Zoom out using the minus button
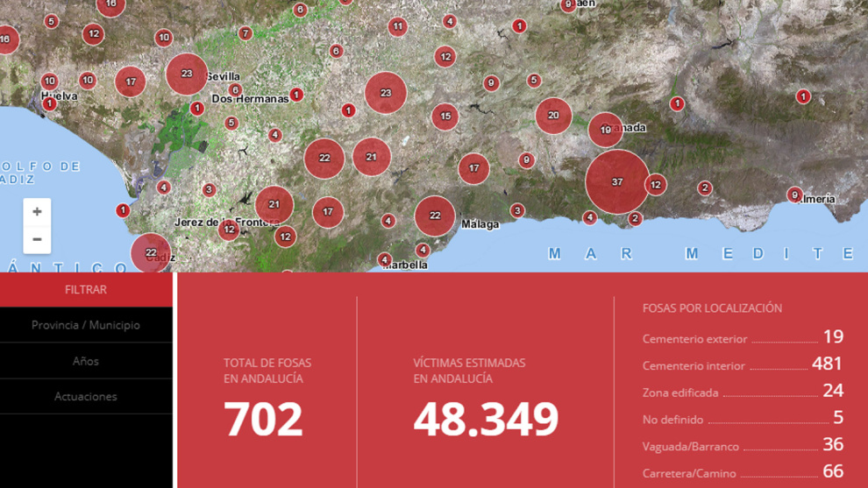868x488 pixels. [37, 239]
